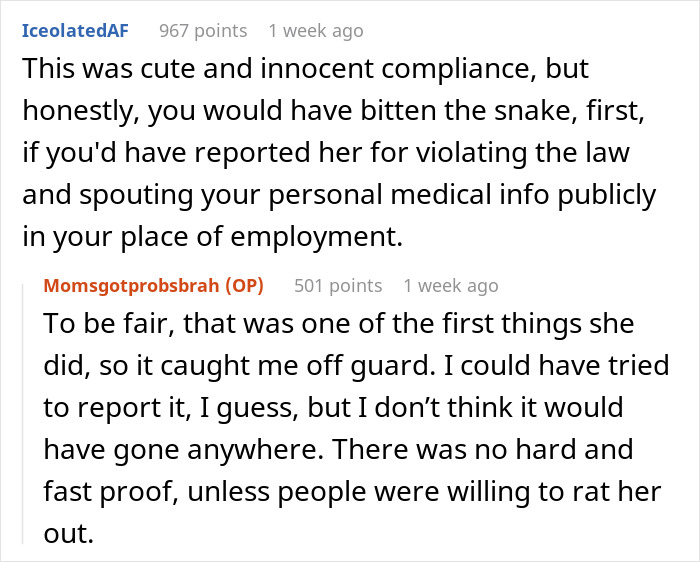Click the OP reply's '1 week ago' timestamp

tap(451, 286)
